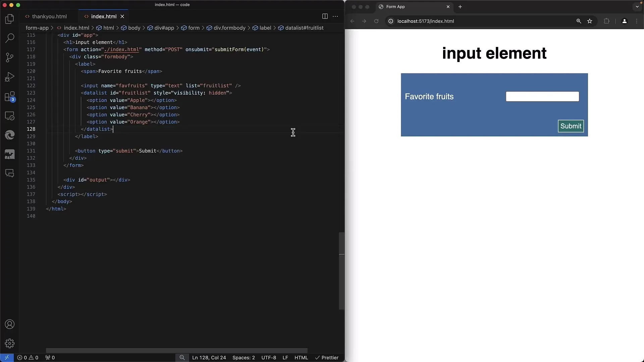Open the Chat view in activity bar

10,173
